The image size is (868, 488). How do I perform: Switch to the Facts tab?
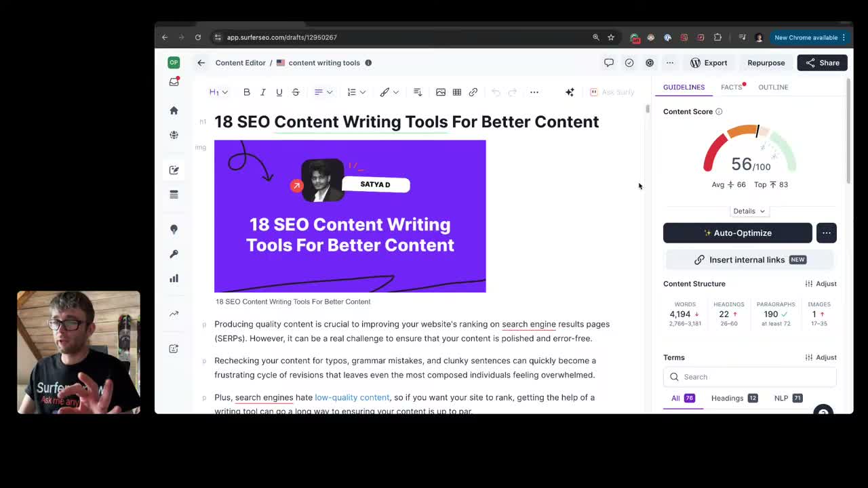732,87
